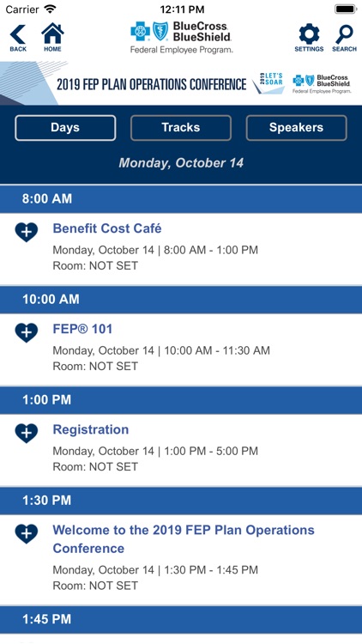Tap the Monday, October 14 date label
Image resolution: width=362 pixels, height=644 pixels.
click(181, 163)
